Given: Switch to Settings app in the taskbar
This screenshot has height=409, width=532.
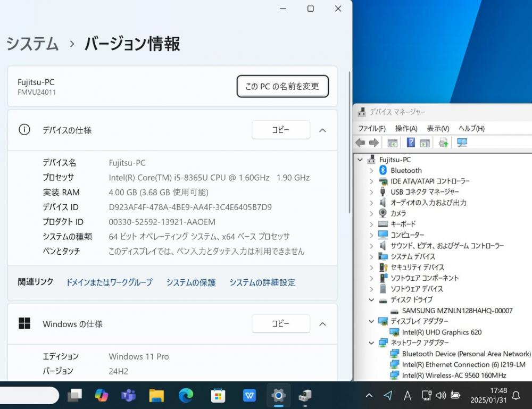Looking at the screenshot, I should pos(279,395).
